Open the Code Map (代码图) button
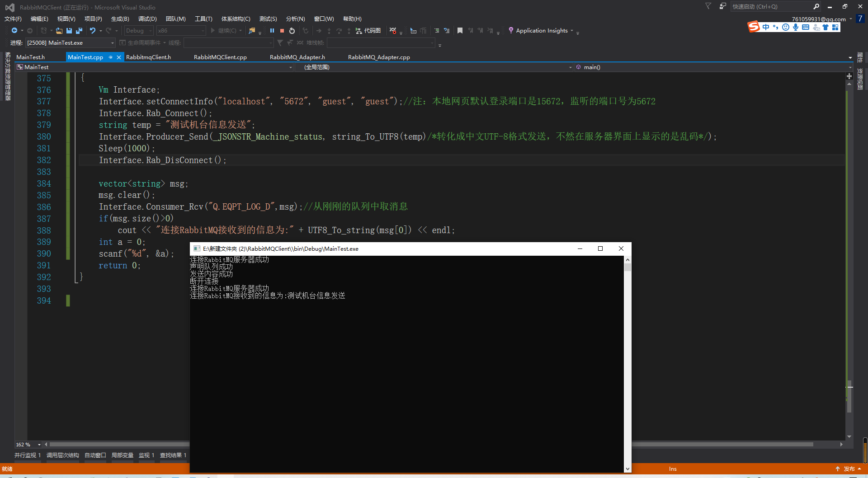 coord(368,31)
